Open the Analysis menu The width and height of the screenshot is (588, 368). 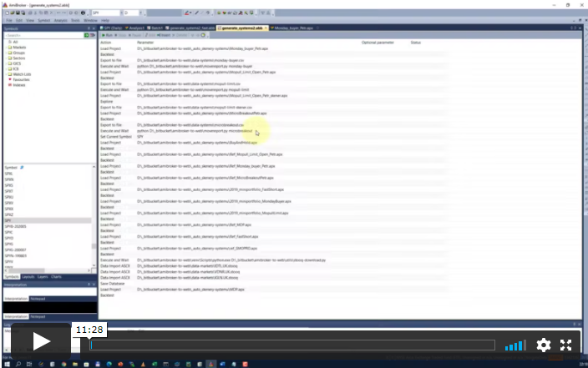click(60, 20)
